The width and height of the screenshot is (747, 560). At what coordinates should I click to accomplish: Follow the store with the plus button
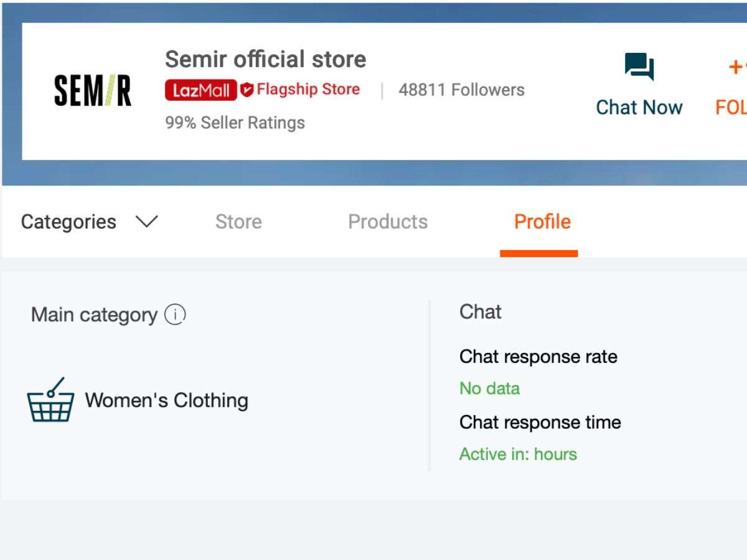pos(737,67)
